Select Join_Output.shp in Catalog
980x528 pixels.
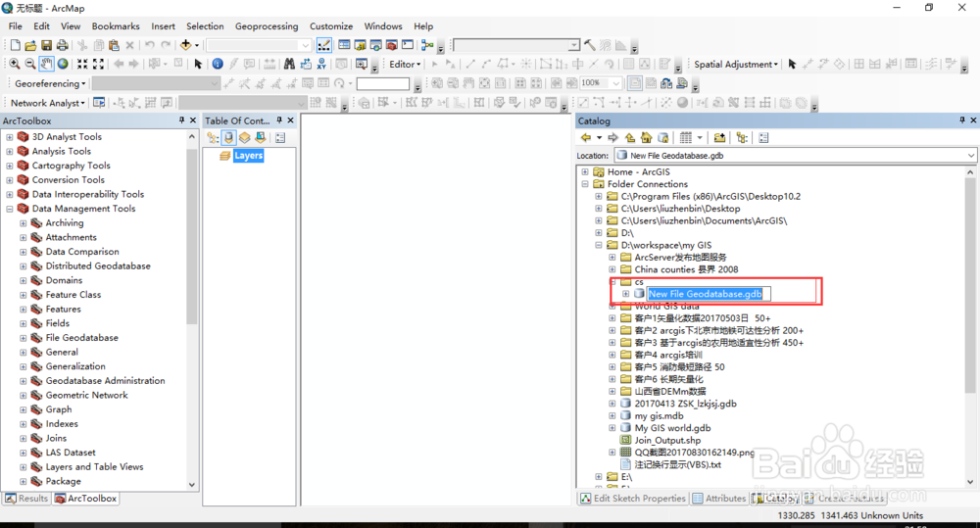tap(667, 440)
